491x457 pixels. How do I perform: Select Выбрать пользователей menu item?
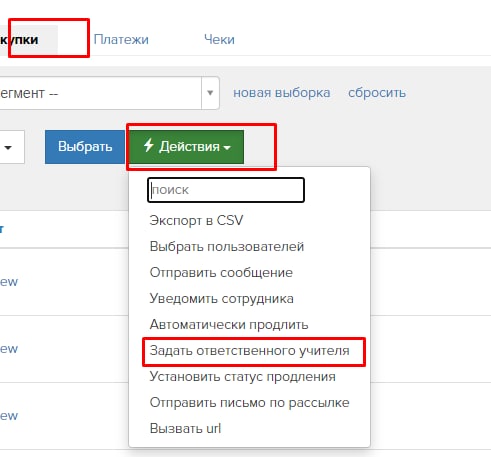click(x=227, y=247)
